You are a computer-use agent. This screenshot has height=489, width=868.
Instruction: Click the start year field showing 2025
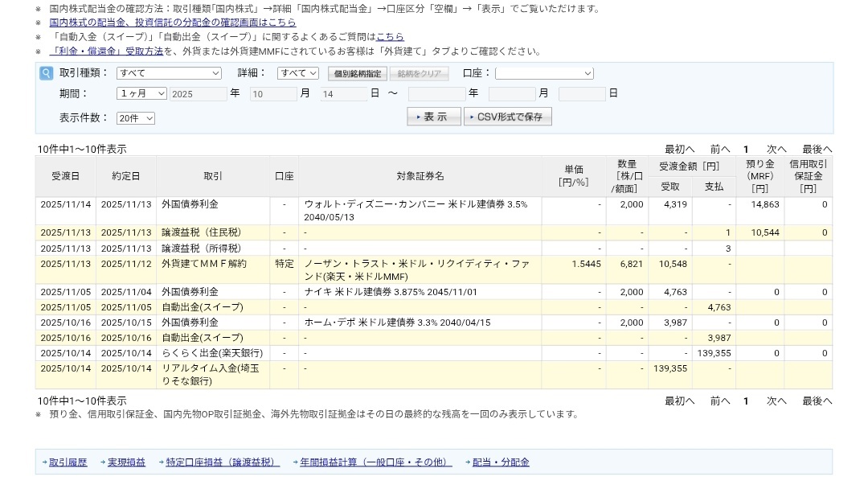199,94
